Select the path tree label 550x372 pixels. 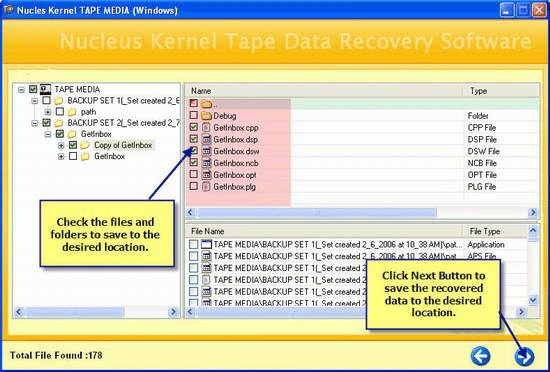pyautogui.click(x=88, y=112)
